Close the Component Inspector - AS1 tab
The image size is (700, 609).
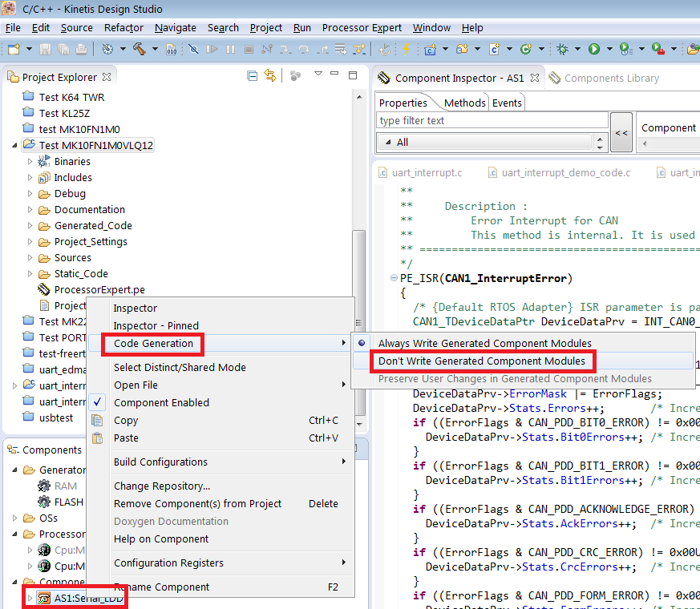(x=535, y=78)
